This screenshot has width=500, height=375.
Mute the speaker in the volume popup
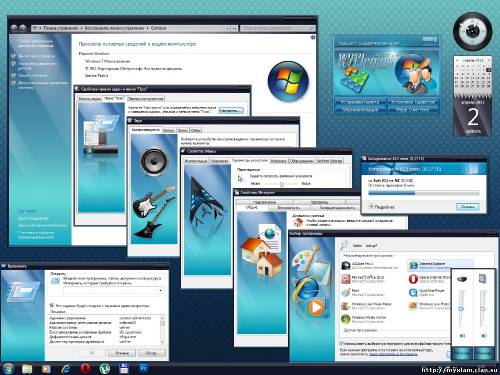462,336
